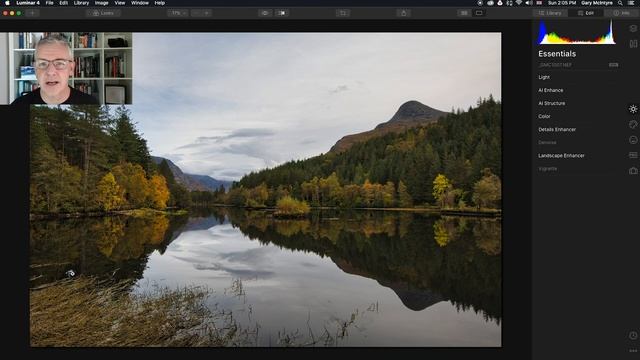Toggle the quick preview eye icon
The width and height of the screenshot is (640, 360).
(265, 13)
